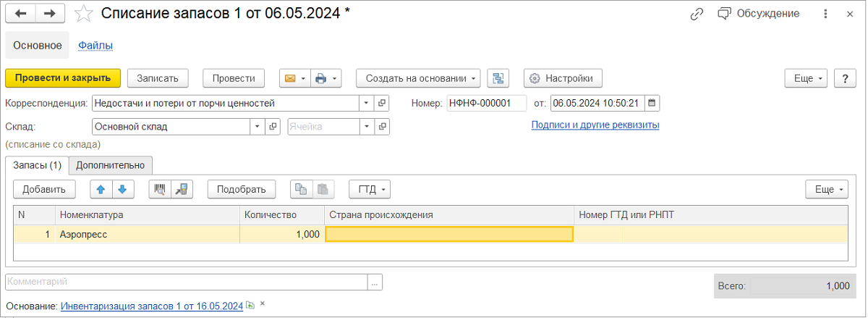Click the barcode search icon

[160, 189]
